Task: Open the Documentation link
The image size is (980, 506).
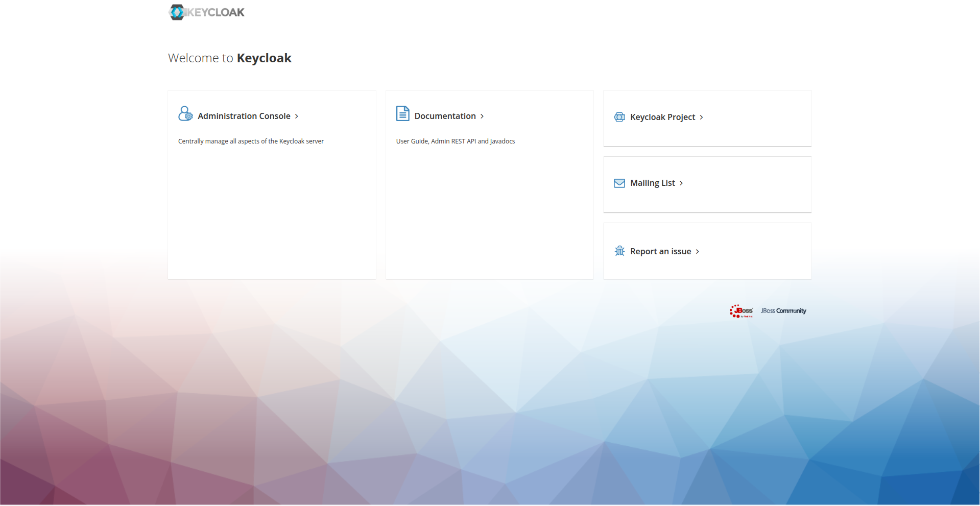Action: 445,116
